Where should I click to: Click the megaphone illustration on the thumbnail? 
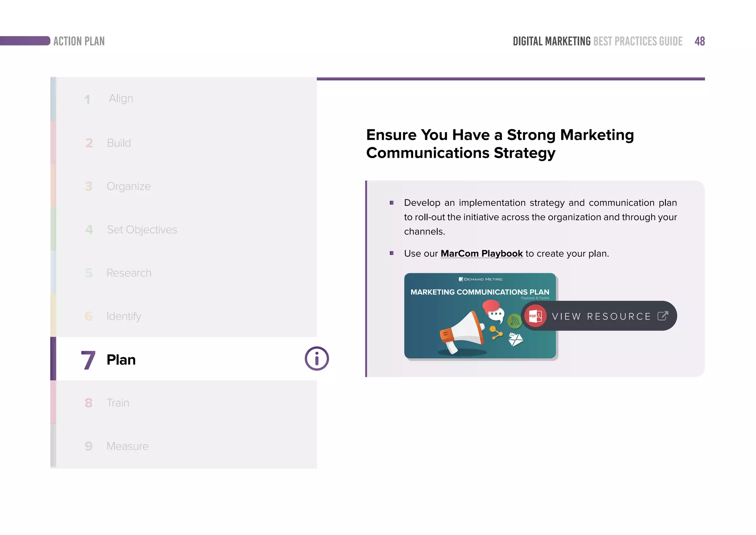[x=463, y=333]
